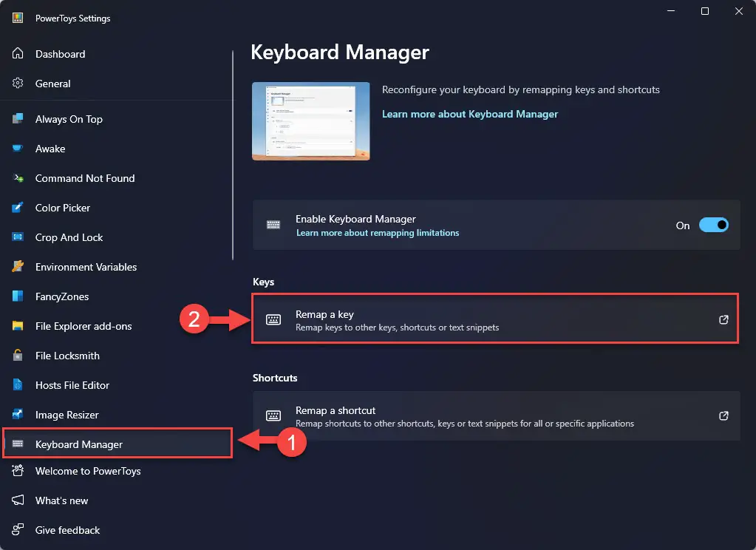The height and width of the screenshot is (550, 756).
Task: Minimize the PowerToys Settings window
Action: (671, 10)
